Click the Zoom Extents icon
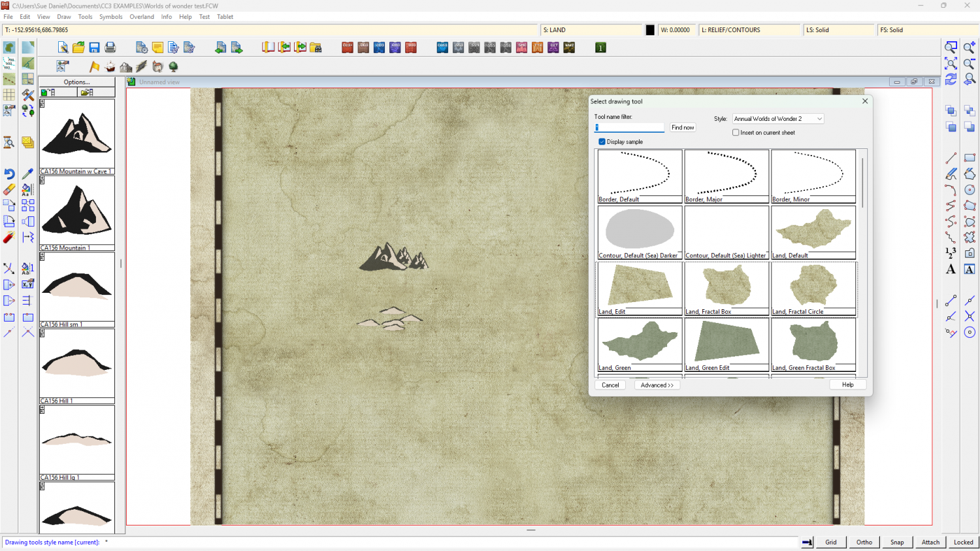 (x=951, y=63)
